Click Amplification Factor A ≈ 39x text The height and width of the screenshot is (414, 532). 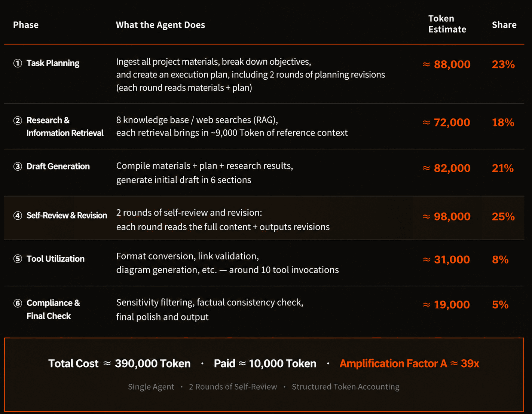pos(409,363)
